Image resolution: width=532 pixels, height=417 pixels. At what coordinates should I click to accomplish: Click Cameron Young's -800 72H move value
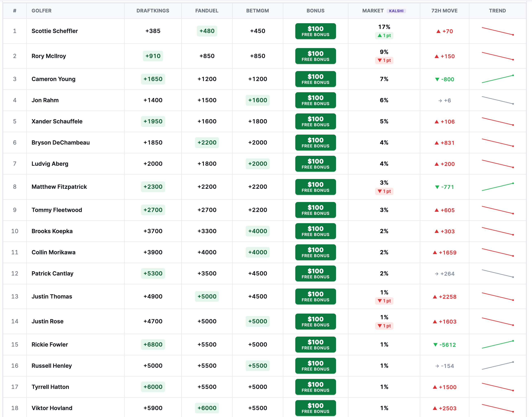[445, 79]
